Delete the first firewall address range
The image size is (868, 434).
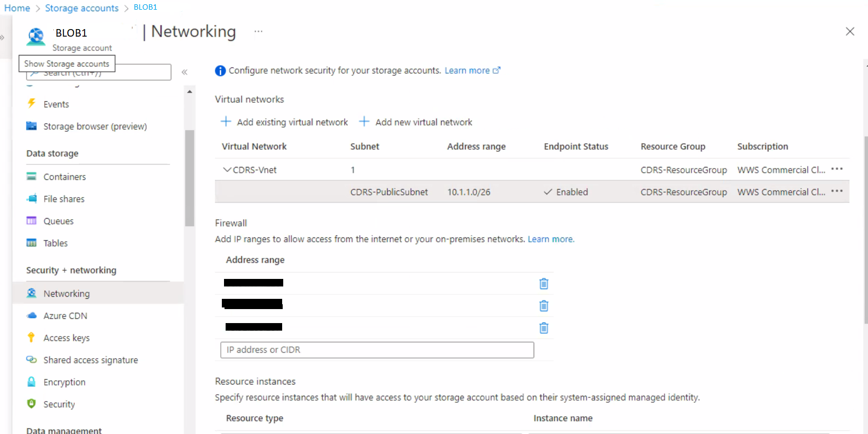[x=544, y=284]
